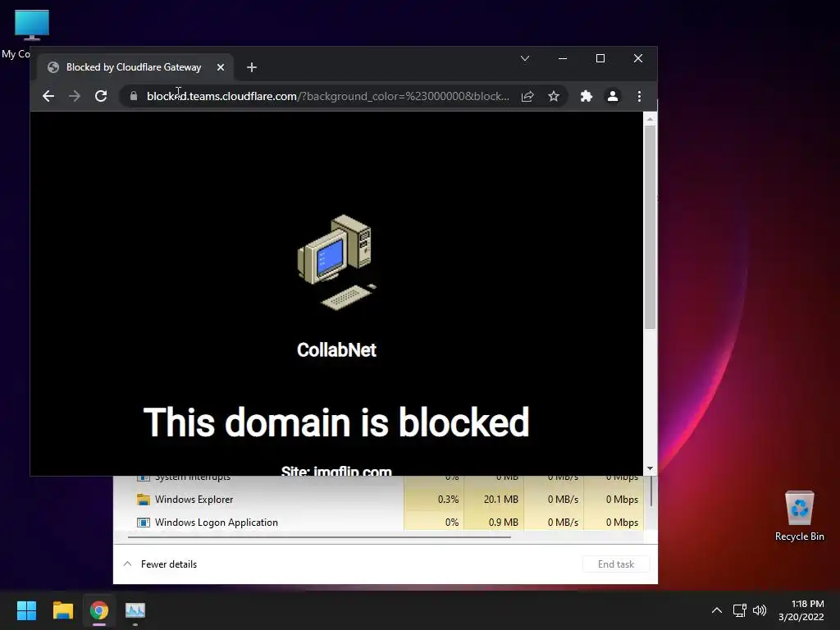Select the Blocked by Cloudflare Gateway tab
The height and width of the screenshot is (630, 840).
click(134, 67)
